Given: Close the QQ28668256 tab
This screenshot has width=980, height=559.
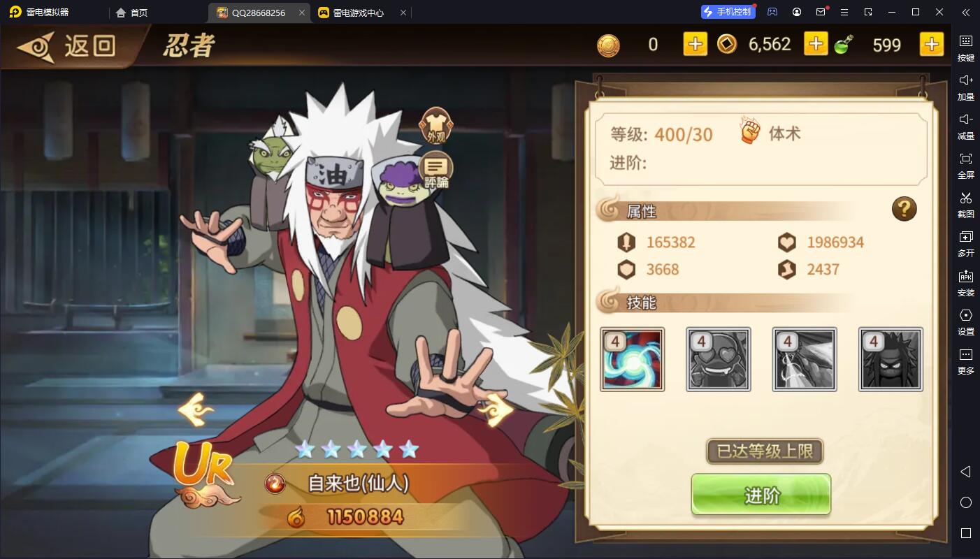Looking at the screenshot, I should [302, 13].
